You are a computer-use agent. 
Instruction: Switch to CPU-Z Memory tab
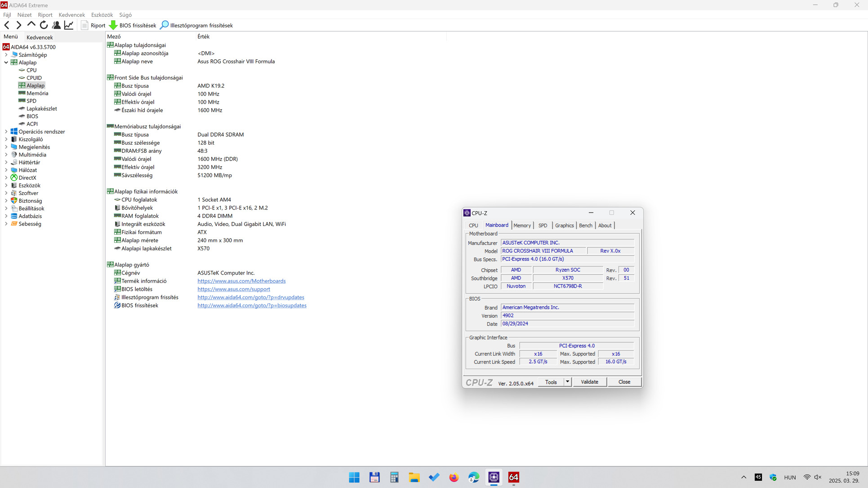pyautogui.click(x=522, y=226)
